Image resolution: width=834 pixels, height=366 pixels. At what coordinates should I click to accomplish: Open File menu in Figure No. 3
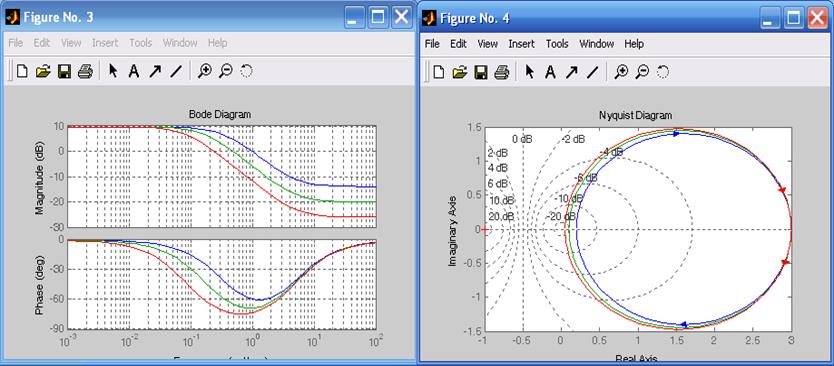point(15,43)
